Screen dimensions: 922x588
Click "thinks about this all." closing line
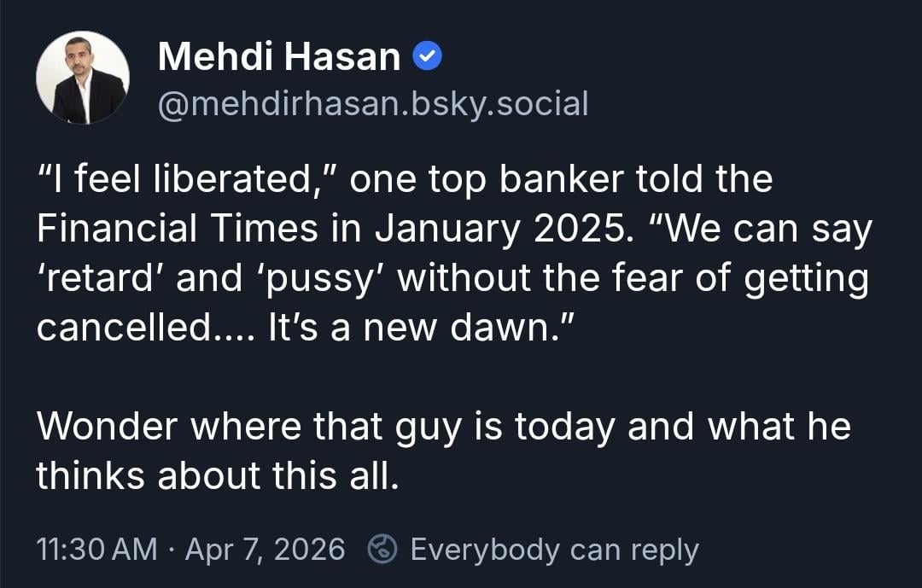point(218,475)
